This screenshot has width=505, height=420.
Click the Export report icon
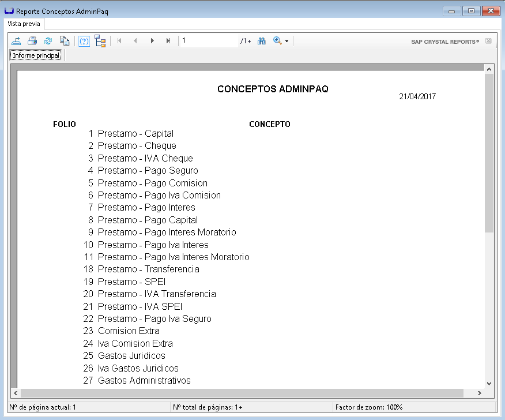pyautogui.click(x=16, y=41)
